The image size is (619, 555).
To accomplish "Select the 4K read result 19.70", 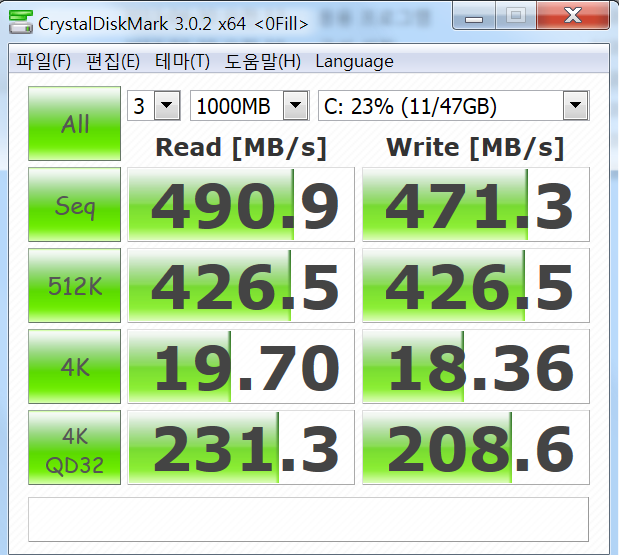I will 241,367.
